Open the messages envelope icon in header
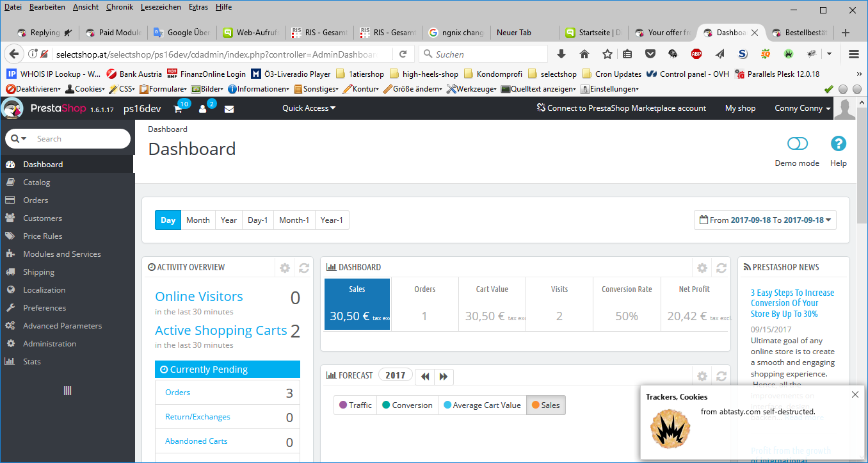868x463 pixels. 229,109
